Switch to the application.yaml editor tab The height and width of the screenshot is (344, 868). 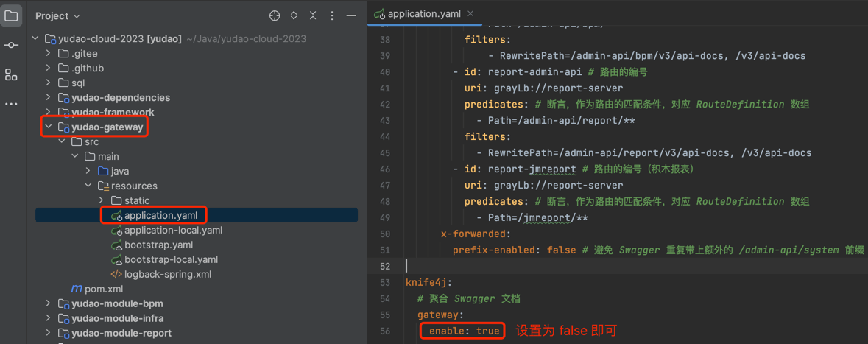[422, 13]
